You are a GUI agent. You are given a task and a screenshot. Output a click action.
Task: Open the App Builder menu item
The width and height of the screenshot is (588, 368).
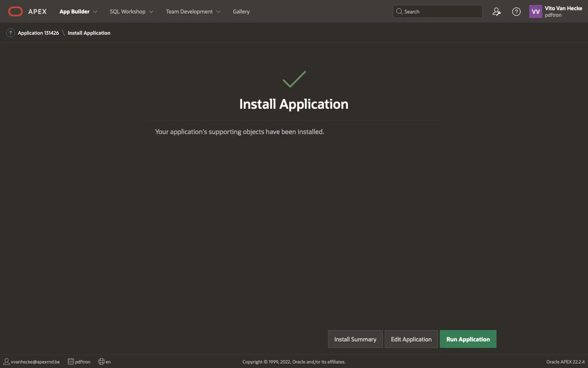(74, 11)
